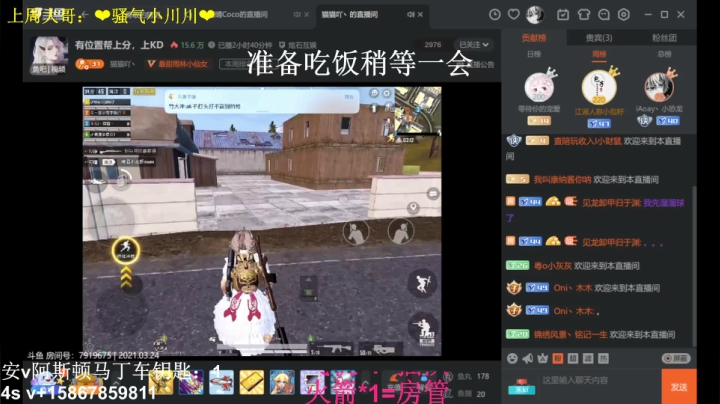Switch to the 总榜 overall ranking
Screen dimensions: 720x404
coord(664,54)
